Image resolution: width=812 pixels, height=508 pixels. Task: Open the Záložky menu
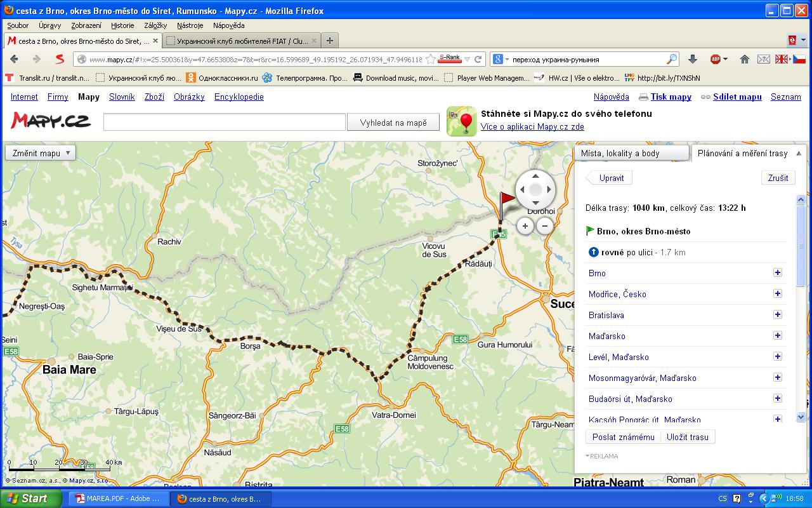click(x=155, y=25)
